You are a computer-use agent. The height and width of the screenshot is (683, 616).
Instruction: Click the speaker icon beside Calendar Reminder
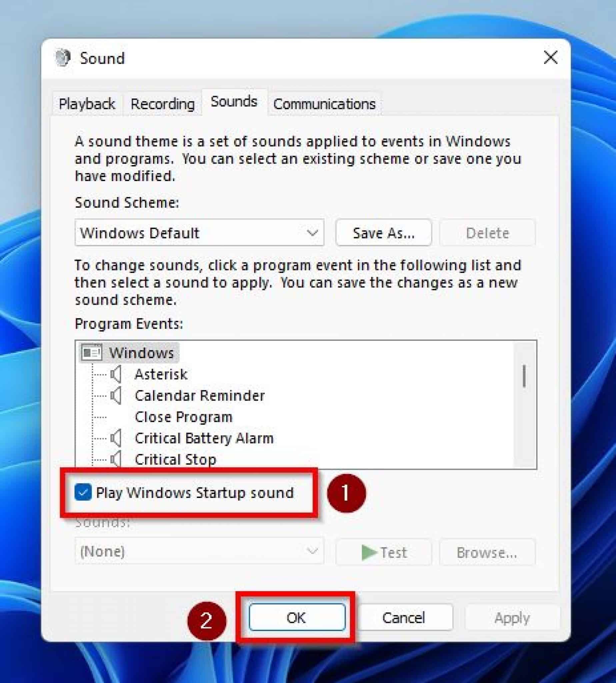click(116, 396)
